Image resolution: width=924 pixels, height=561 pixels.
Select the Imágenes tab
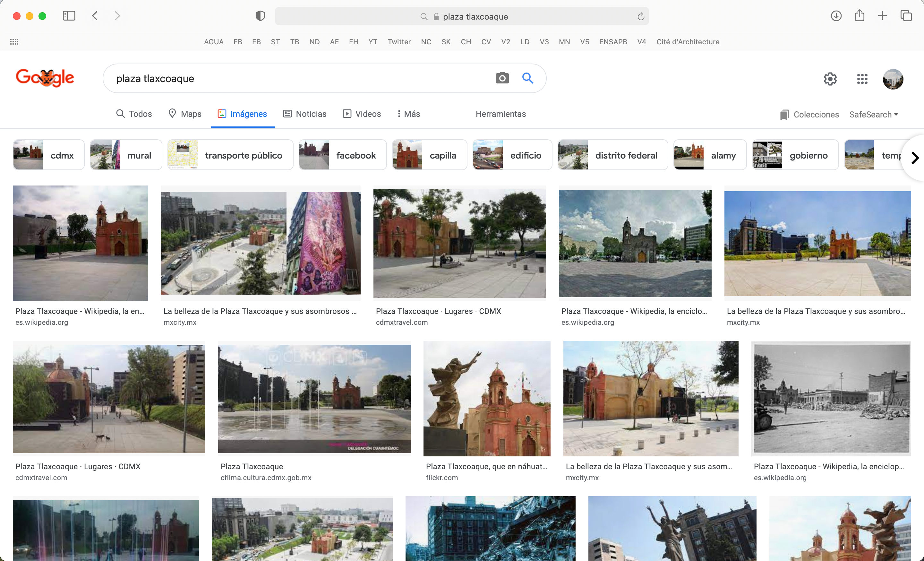(242, 114)
